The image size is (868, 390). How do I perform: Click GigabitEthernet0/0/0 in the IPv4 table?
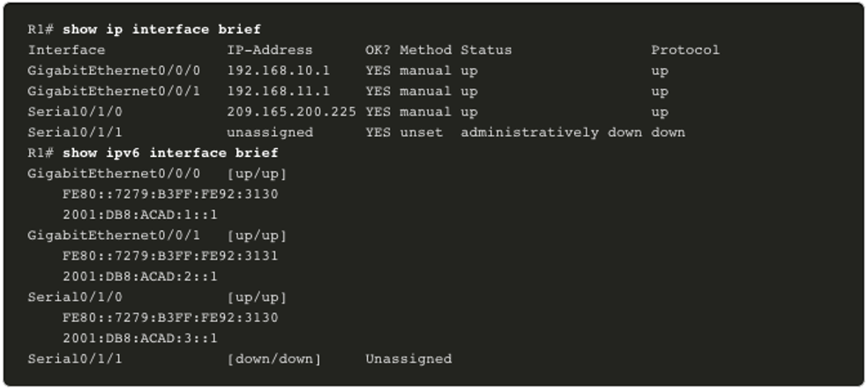114,71
